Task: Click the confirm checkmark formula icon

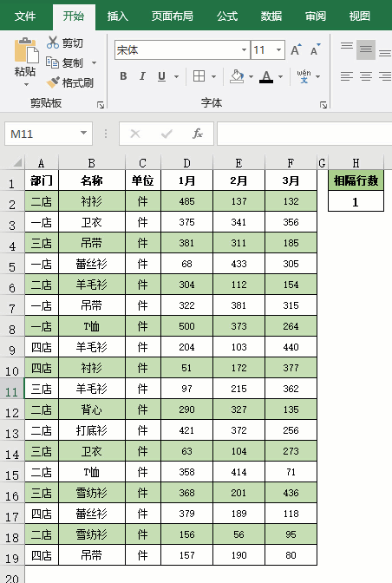Action: pos(167,134)
